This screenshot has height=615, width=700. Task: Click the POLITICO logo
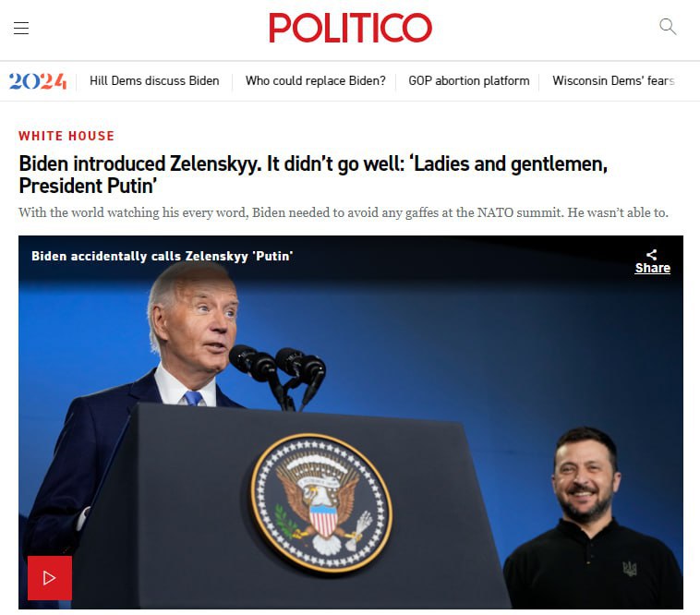pos(350,28)
